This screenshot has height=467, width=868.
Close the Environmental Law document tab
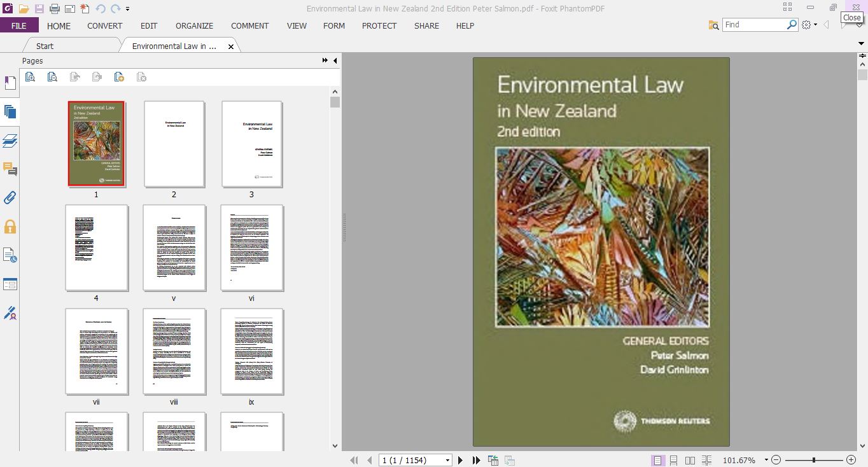[x=231, y=46]
